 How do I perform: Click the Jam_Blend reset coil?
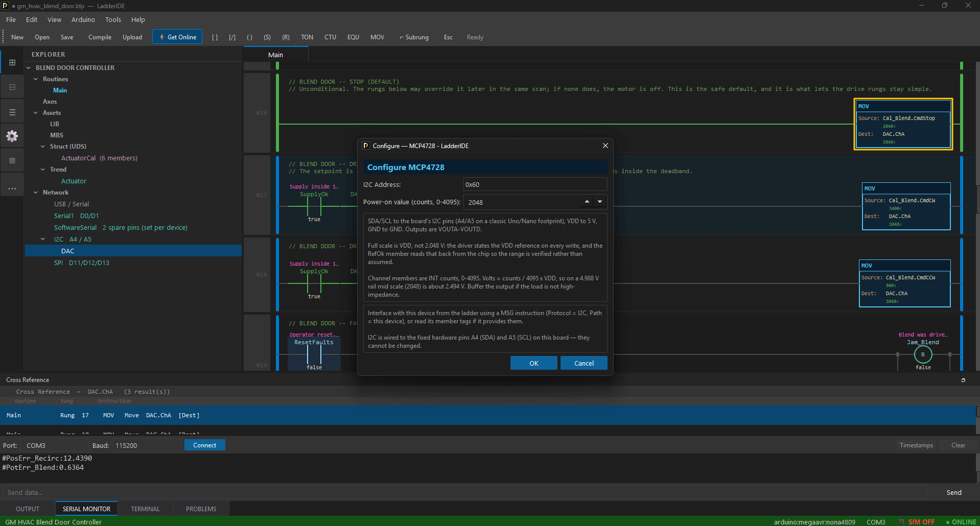(x=923, y=354)
